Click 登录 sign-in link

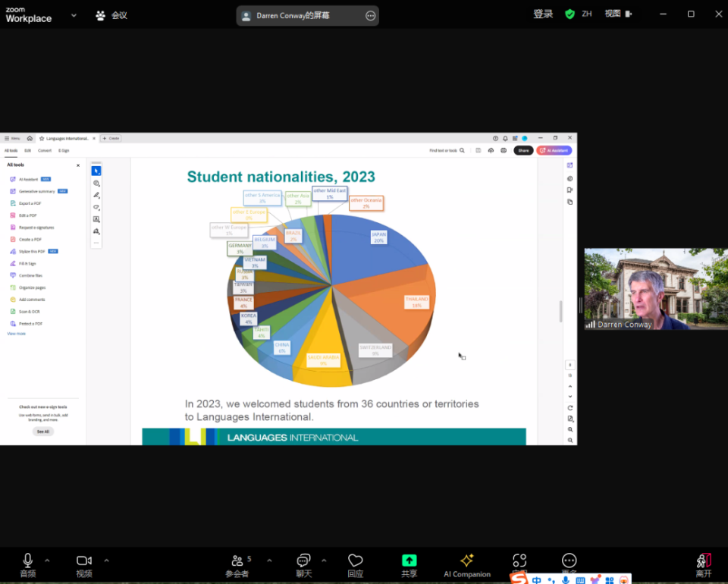[543, 14]
